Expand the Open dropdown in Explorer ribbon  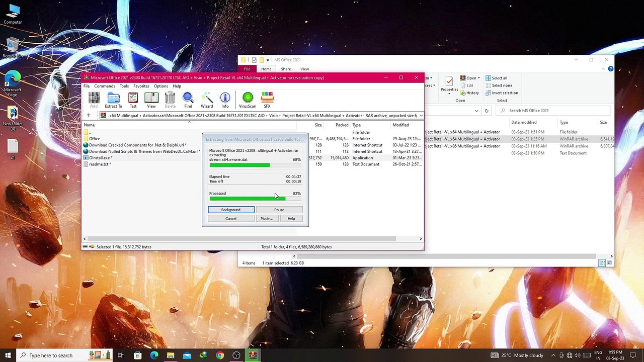[x=478, y=78]
